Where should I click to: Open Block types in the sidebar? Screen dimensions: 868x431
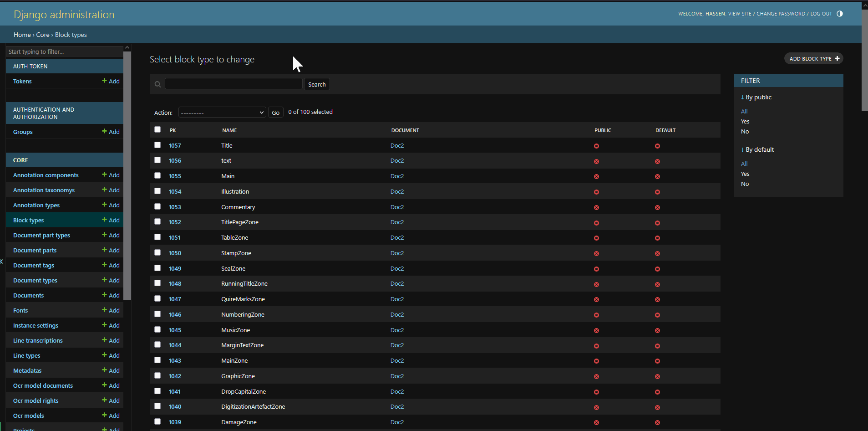click(x=29, y=220)
